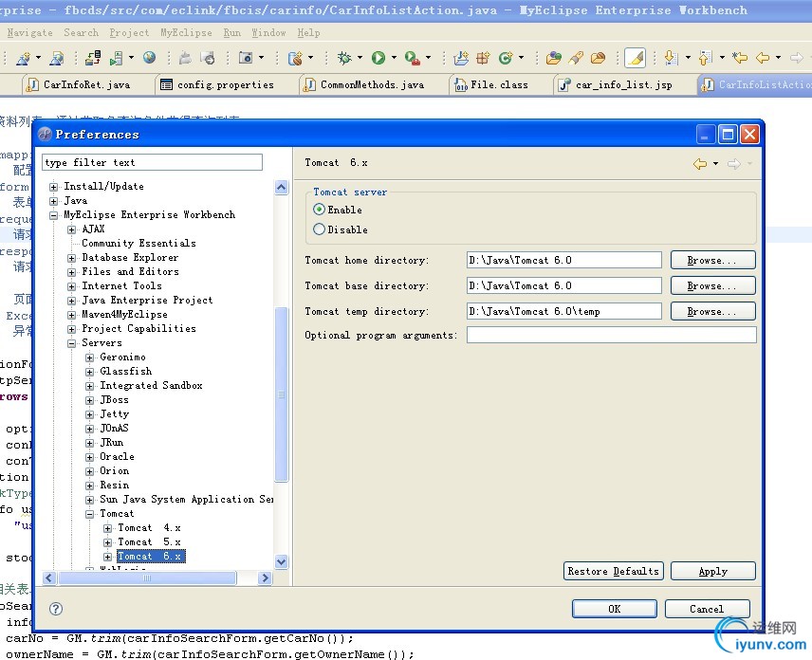Open the Project menu

[129, 32]
